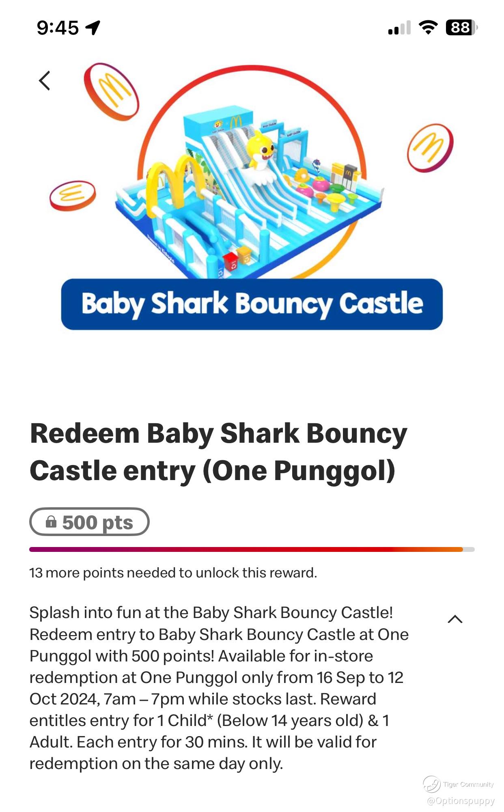Tap the locked 500 pts badge
This screenshot has width=504, height=812.
[x=89, y=522]
